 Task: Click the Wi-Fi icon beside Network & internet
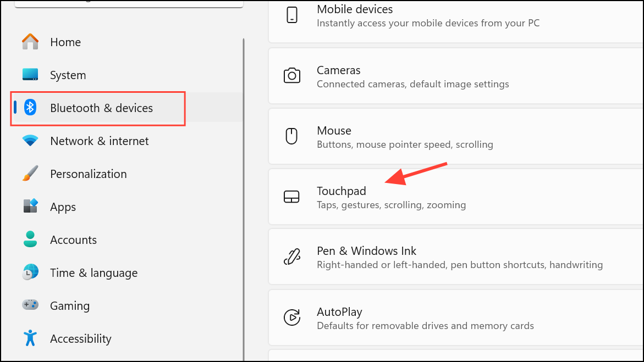tap(31, 141)
